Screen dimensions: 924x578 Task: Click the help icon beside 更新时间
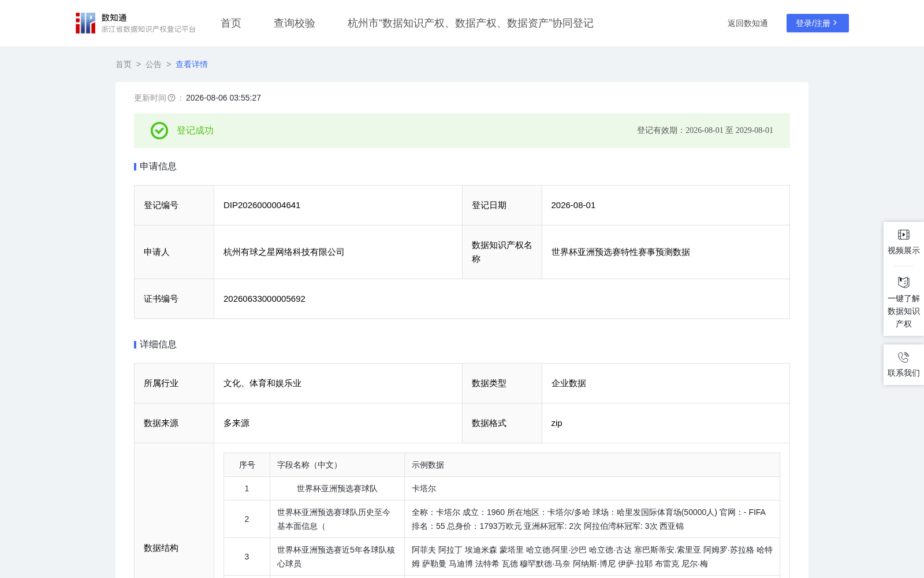172,98
